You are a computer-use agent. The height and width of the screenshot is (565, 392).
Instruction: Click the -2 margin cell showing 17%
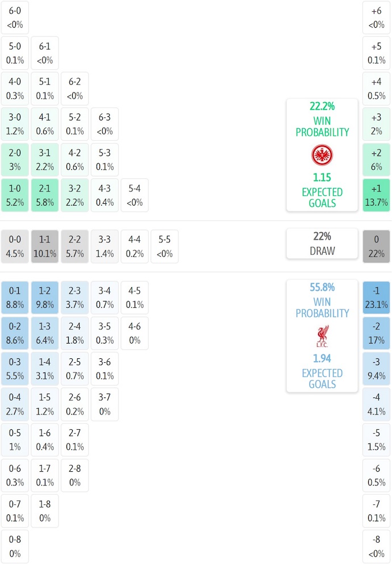coord(376,333)
